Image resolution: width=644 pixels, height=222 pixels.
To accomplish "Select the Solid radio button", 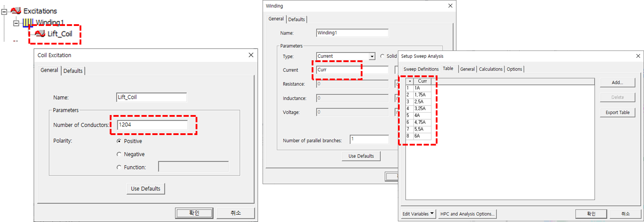I will coord(382,56).
